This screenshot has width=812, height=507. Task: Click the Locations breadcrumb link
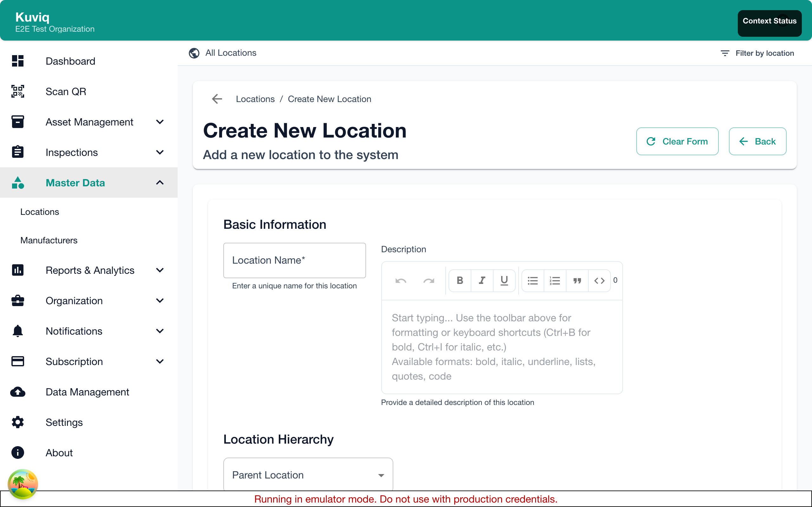coord(255,99)
